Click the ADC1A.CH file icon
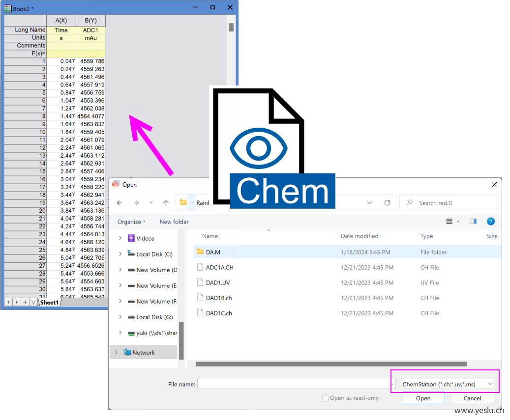Viewport: 510px width, 420px height. tap(200, 267)
